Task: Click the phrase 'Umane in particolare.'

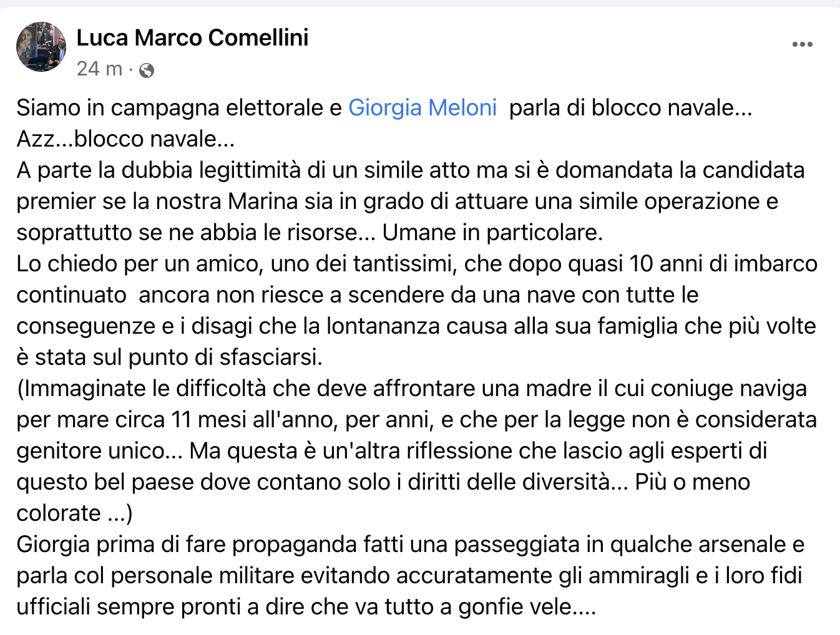Action: (492, 233)
